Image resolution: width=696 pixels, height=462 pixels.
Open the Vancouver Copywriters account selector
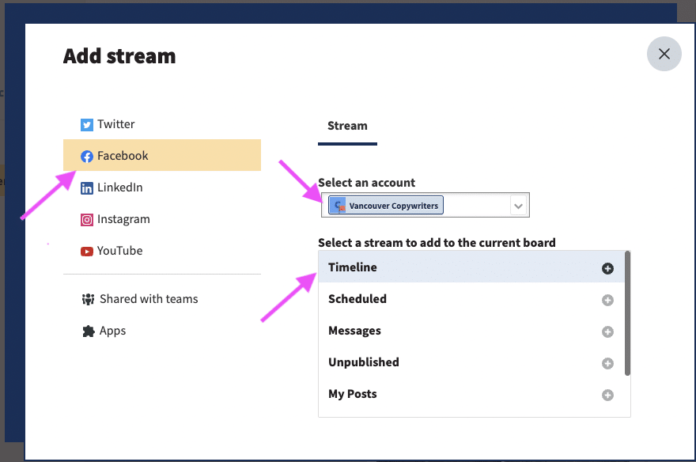point(420,205)
